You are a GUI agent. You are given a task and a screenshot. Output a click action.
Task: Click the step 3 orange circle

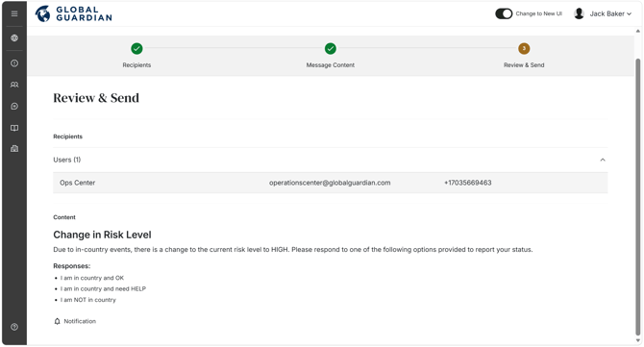pos(524,48)
